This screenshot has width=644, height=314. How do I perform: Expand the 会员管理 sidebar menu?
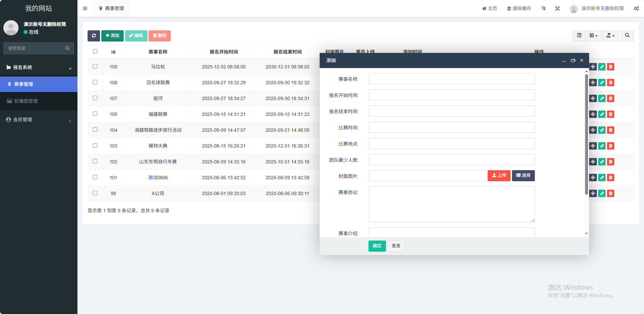point(39,120)
